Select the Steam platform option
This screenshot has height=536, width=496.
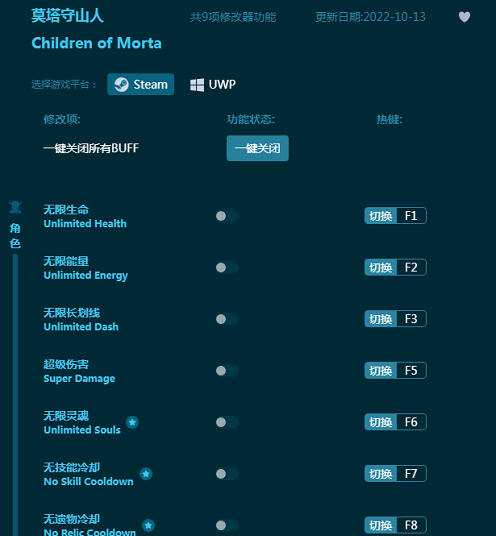tap(140, 84)
